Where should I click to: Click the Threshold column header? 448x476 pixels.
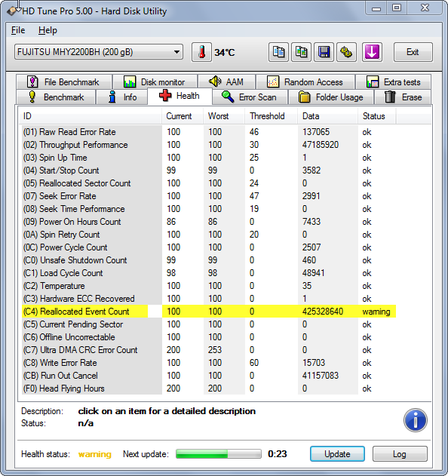pyautogui.click(x=271, y=116)
